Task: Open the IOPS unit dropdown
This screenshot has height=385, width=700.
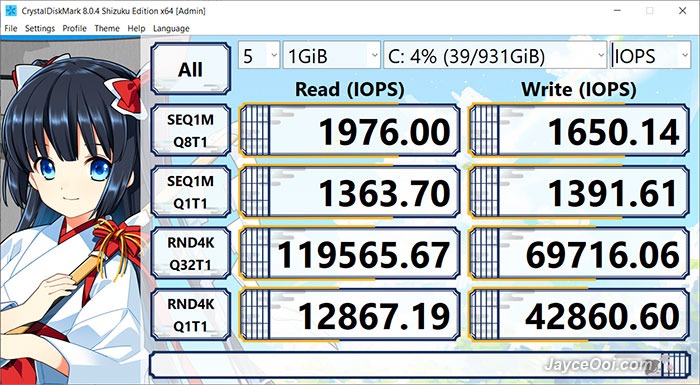Action: click(x=650, y=55)
